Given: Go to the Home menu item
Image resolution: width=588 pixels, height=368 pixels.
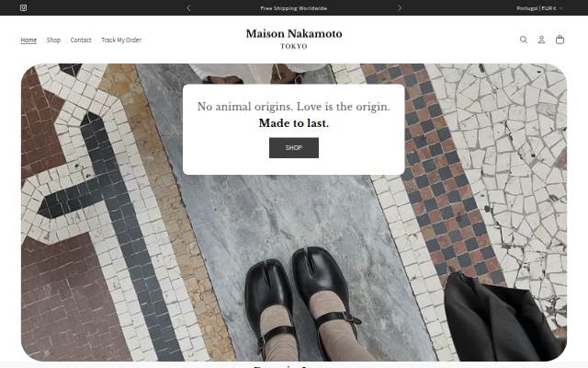Looking at the screenshot, I should pyautogui.click(x=28, y=40).
